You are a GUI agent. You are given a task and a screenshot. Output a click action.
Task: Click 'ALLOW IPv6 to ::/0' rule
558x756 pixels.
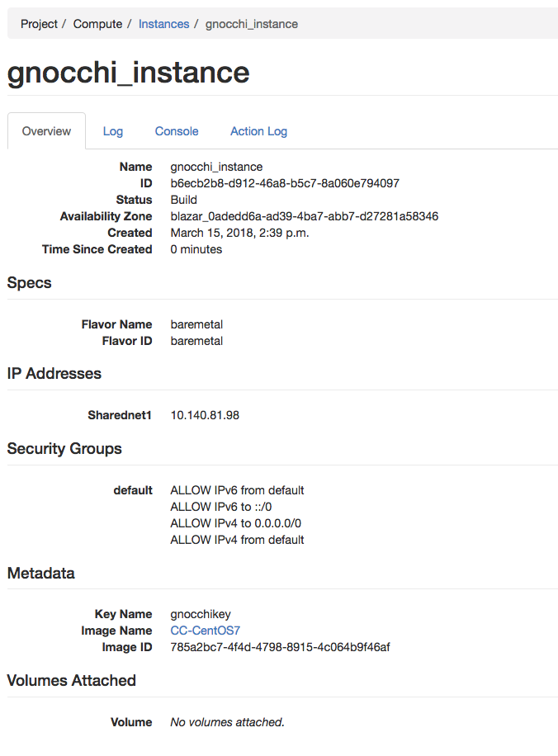point(221,507)
